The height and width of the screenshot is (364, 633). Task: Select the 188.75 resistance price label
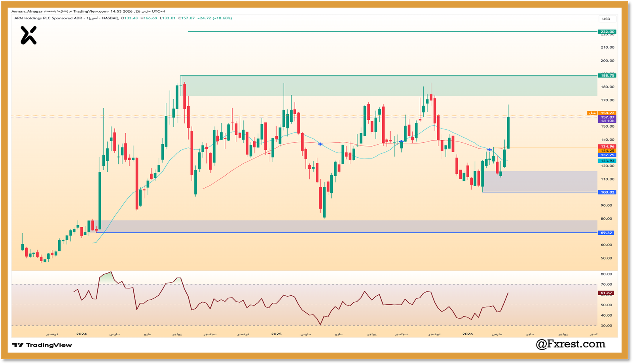(x=607, y=75)
